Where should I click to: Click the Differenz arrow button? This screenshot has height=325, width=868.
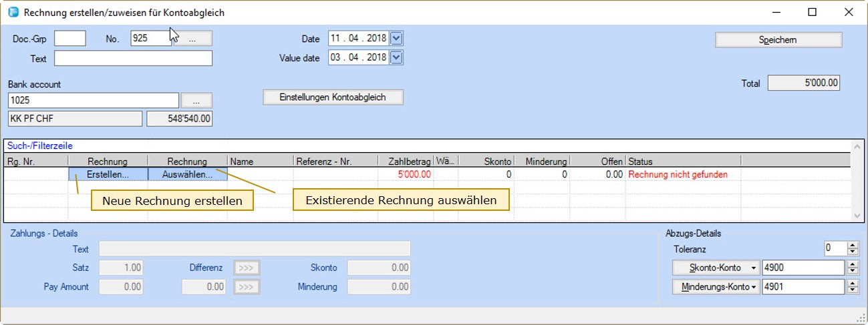click(x=247, y=268)
